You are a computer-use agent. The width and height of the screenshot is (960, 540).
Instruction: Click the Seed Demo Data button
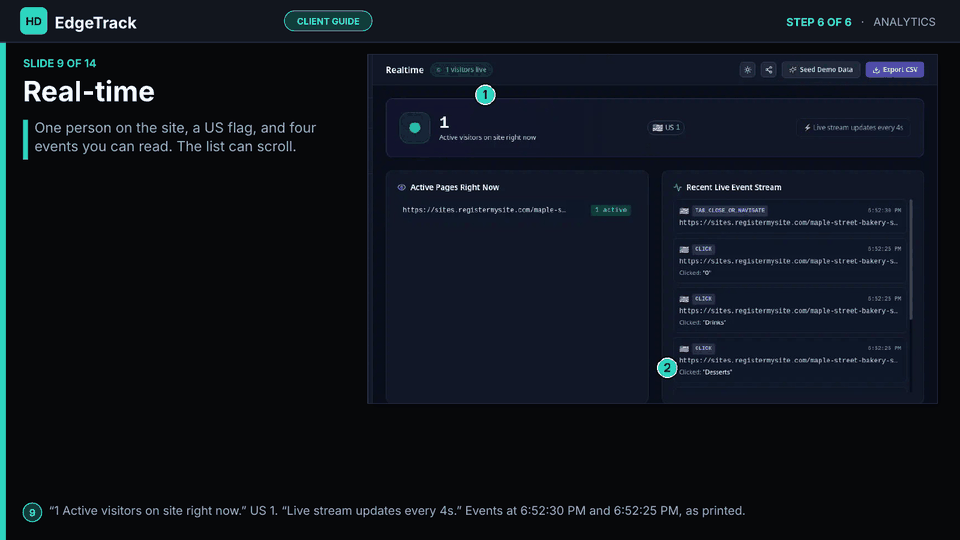pos(821,70)
